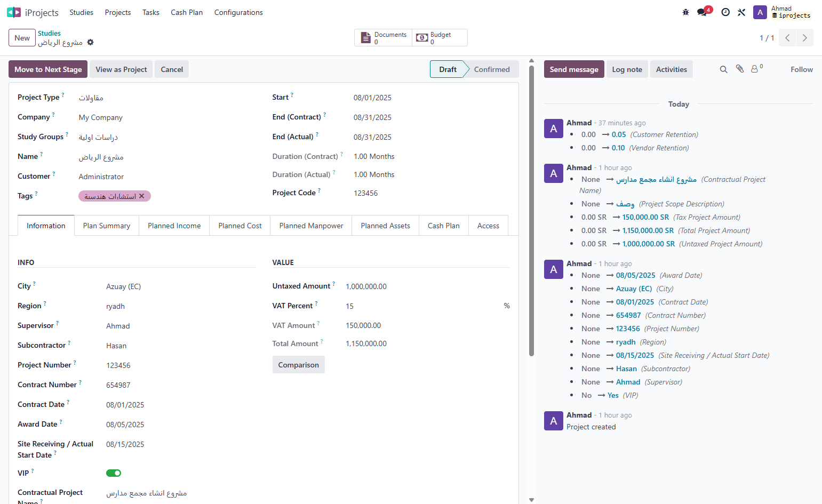Open the tools wrench icon in navbar
The width and height of the screenshot is (822, 504).
point(741,12)
